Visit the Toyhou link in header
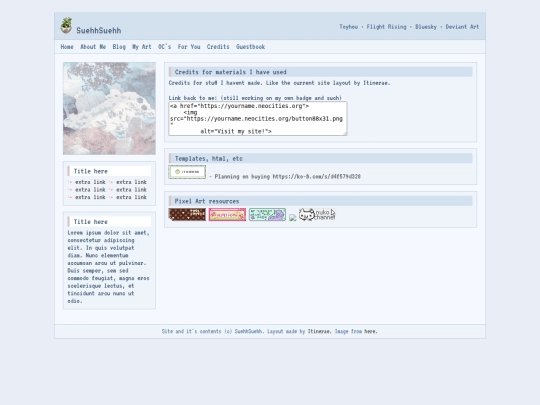The width and height of the screenshot is (540, 405). pos(349,27)
